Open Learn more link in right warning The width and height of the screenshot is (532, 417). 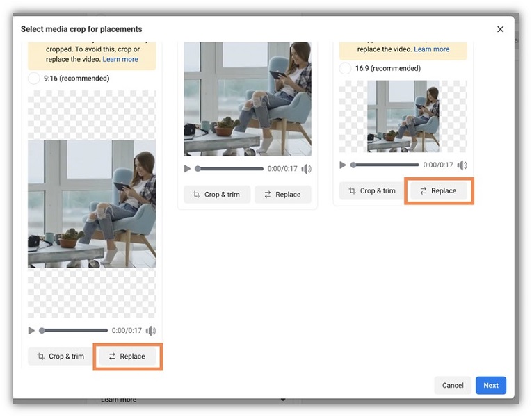coord(431,50)
